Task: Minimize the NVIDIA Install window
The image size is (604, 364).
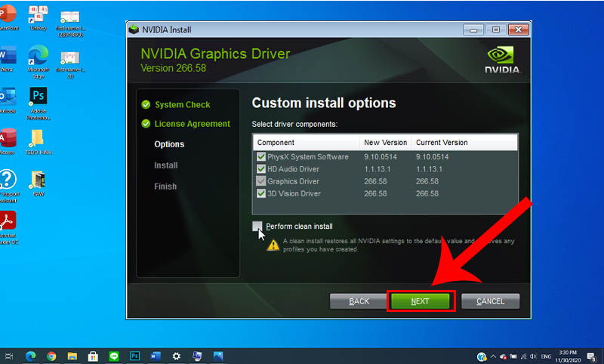Action: point(473,29)
